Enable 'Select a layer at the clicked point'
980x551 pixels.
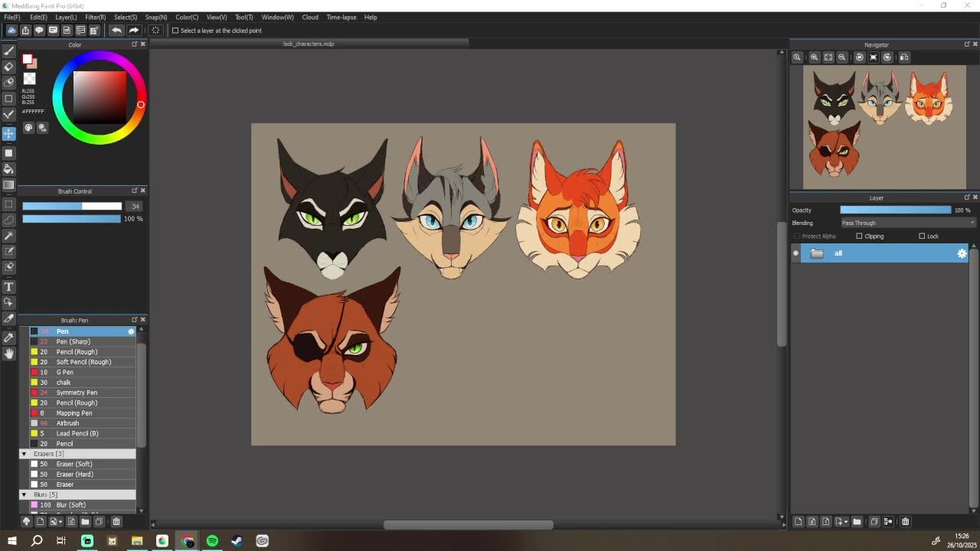point(175,31)
